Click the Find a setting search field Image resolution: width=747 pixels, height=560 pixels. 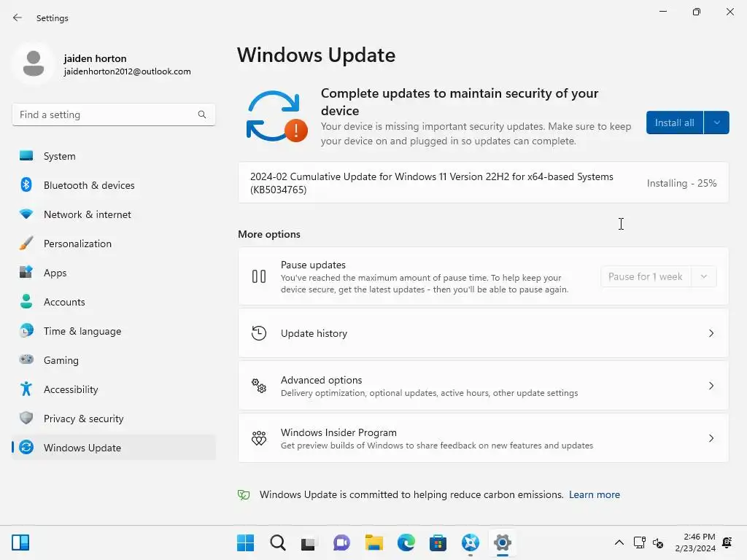114,114
